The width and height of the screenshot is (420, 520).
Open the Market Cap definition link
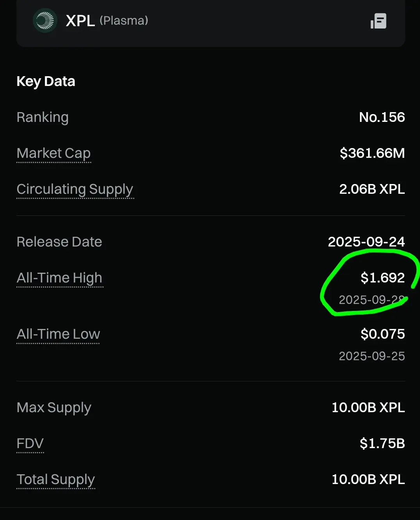(x=54, y=153)
